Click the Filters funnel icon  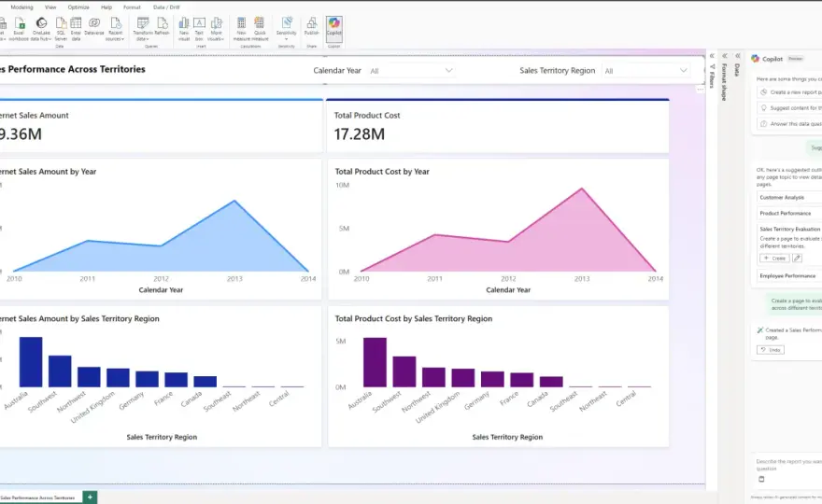[712, 66]
